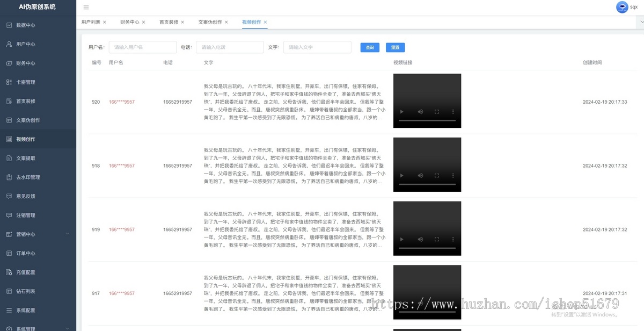Viewport: 644px width, 331px height.
Task: Click the 去水印管理 sidebar icon
Action: (9, 177)
